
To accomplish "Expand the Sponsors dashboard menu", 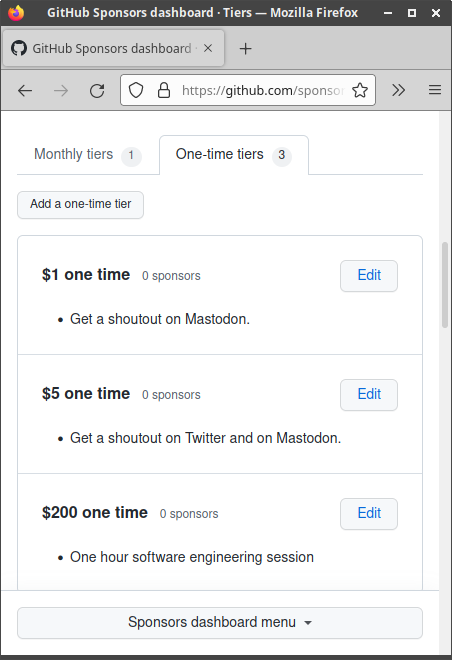I will pos(220,623).
